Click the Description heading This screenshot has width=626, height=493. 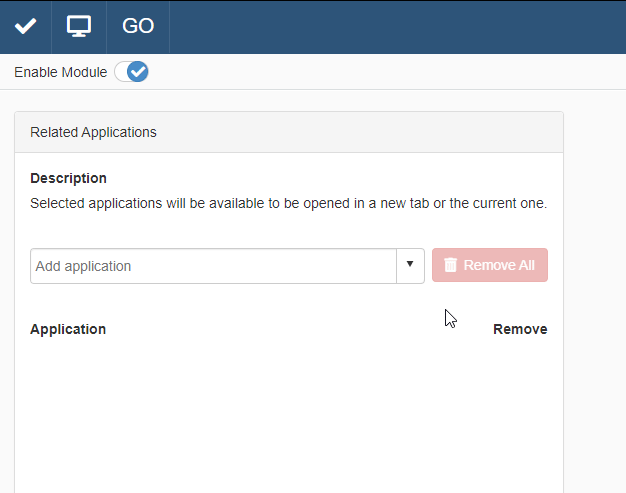(x=68, y=178)
